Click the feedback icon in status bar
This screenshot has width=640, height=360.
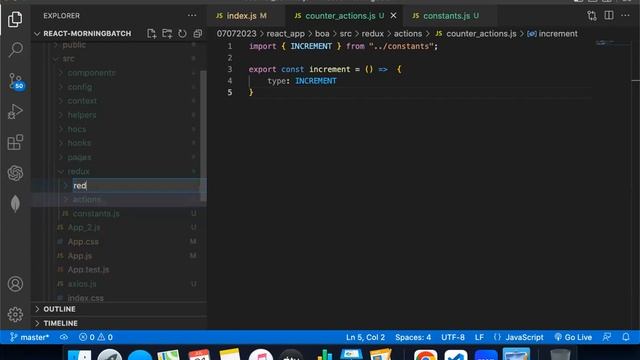tap(607, 337)
